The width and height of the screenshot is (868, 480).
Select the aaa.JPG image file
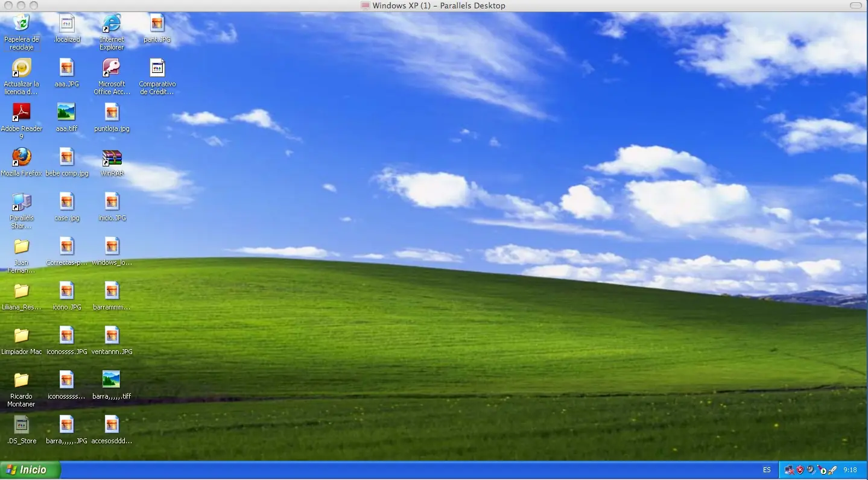coord(66,68)
